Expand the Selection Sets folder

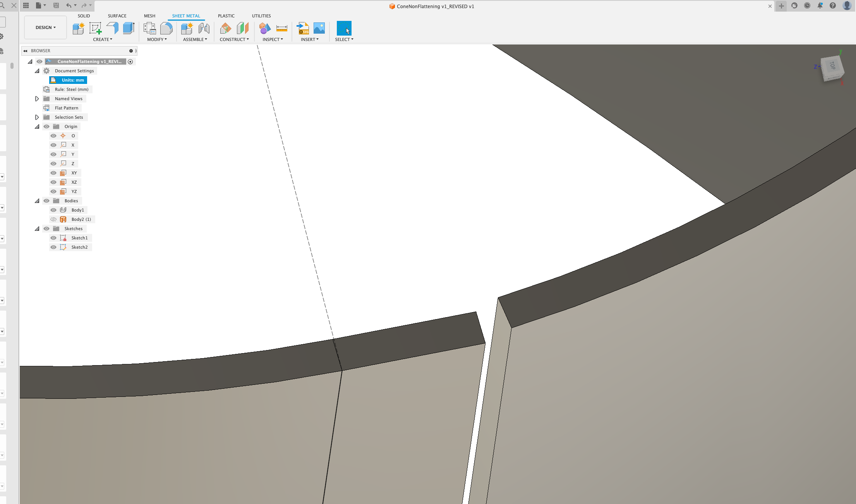coord(37,117)
